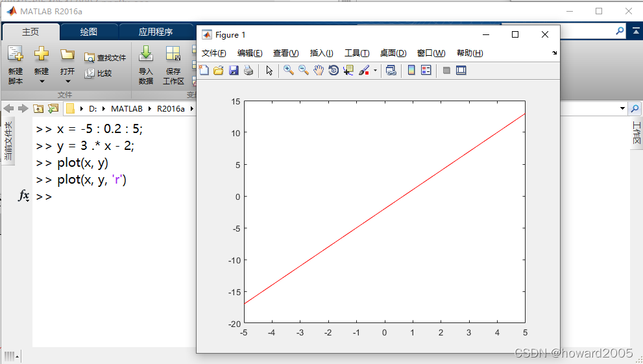The width and height of the screenshot is (643, 364).
Task: Go up one folder level icon
Action: coord(38,108)
